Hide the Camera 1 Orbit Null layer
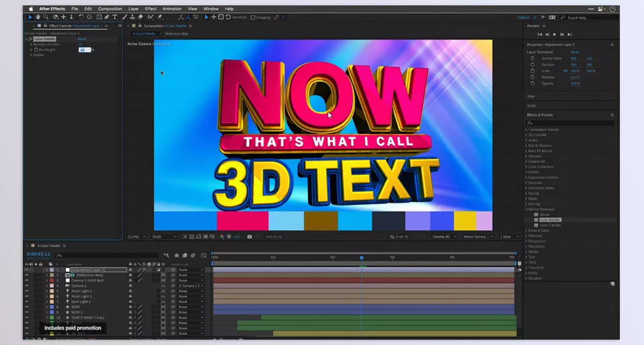 tap(27, 281)
